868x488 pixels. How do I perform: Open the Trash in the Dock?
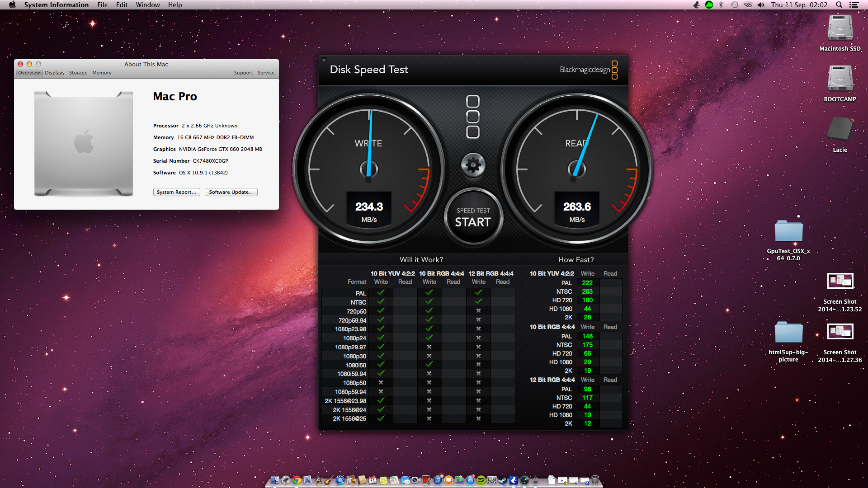click(x=595, y=480)
